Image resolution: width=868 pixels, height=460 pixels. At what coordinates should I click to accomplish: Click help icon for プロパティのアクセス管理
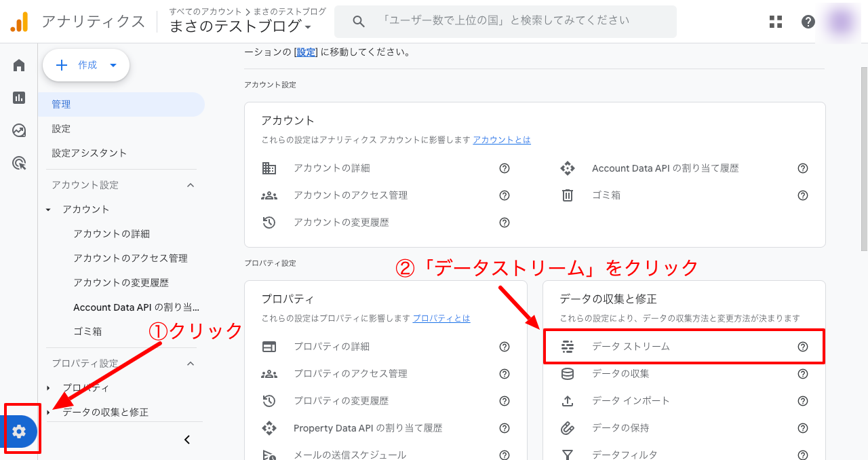coord(505,374)
